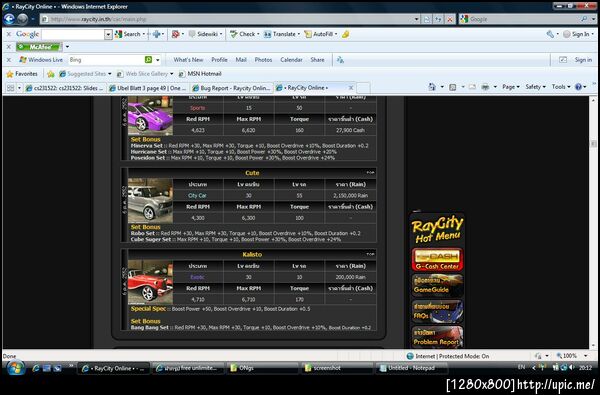
Task: Close the RayCity Online tab
Action: [x=351, y=88]
